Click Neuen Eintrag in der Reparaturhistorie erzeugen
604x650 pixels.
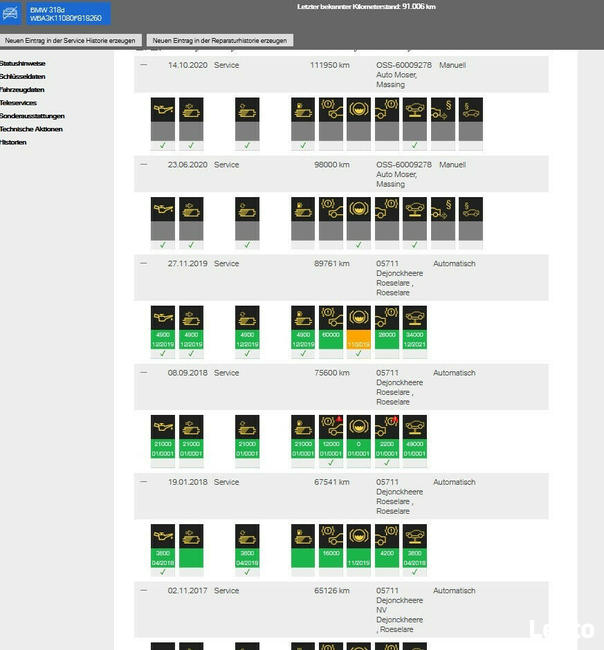point(220,41)
